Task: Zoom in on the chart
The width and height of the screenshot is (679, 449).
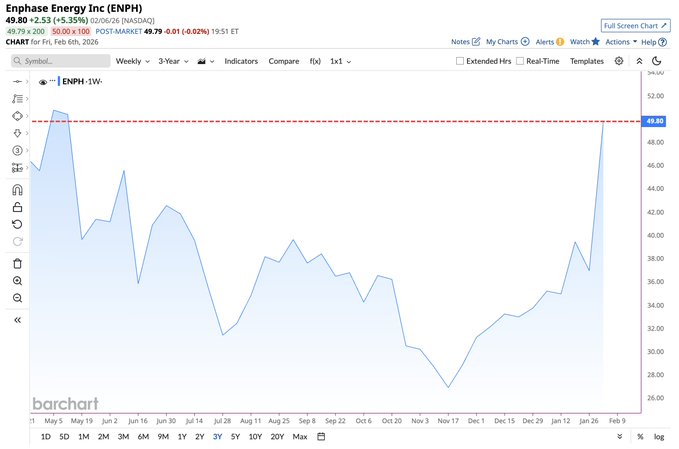Action: tap(17, 281)
